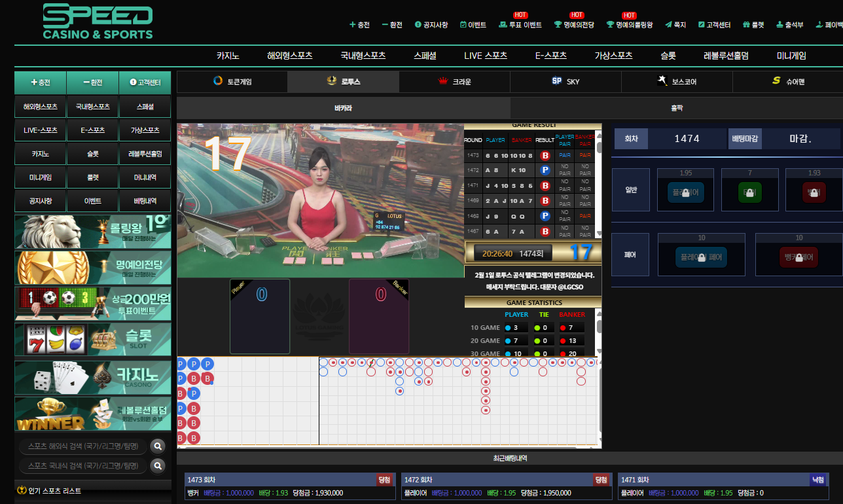Open the 슬롯 SLOT banner

93,339
